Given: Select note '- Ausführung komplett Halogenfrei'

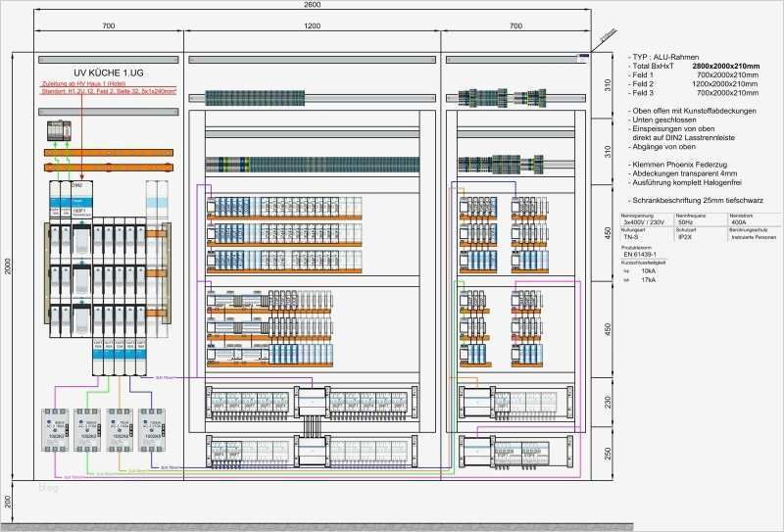Looking at the screenshot, I should [x=684, y=182].
